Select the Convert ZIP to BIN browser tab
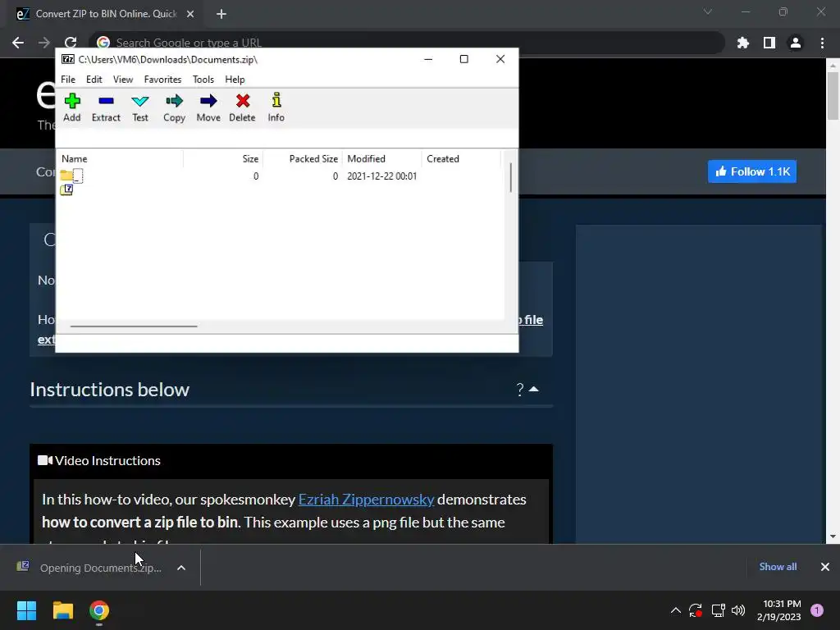The width and height of the screenshot is (840, 630). point(105,14)
